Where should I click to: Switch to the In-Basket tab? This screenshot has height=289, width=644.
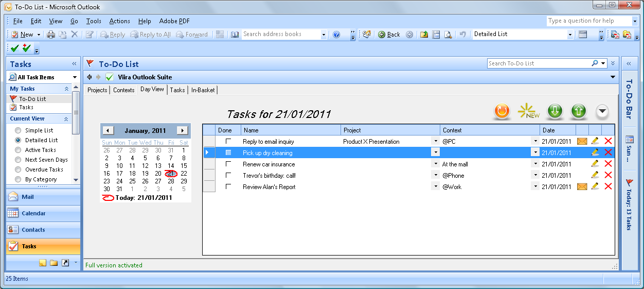(x=203, y=90)
